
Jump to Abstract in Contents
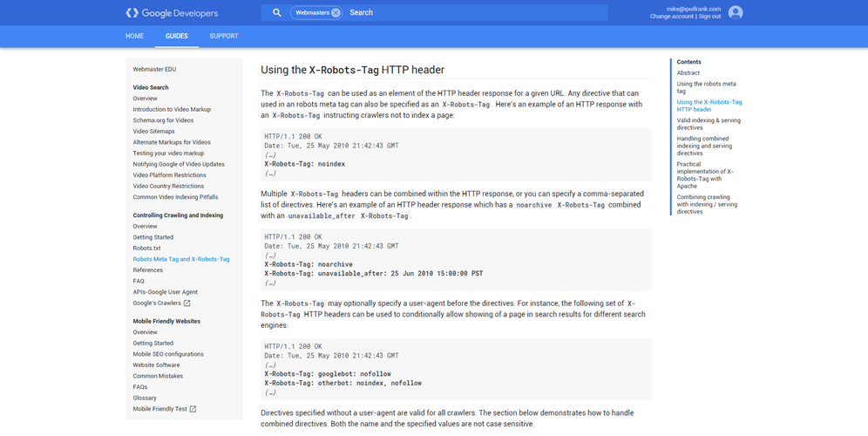(x=688, y=73)
